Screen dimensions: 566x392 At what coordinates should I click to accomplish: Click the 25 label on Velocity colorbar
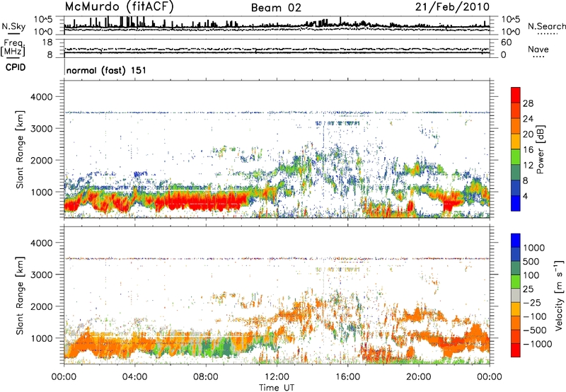coord(528,289)
